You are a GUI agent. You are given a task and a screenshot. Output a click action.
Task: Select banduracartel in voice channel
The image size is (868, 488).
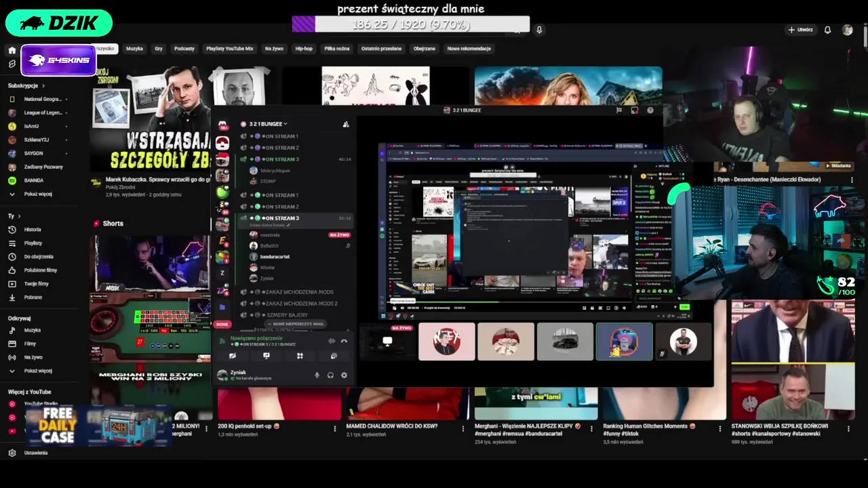275,257
